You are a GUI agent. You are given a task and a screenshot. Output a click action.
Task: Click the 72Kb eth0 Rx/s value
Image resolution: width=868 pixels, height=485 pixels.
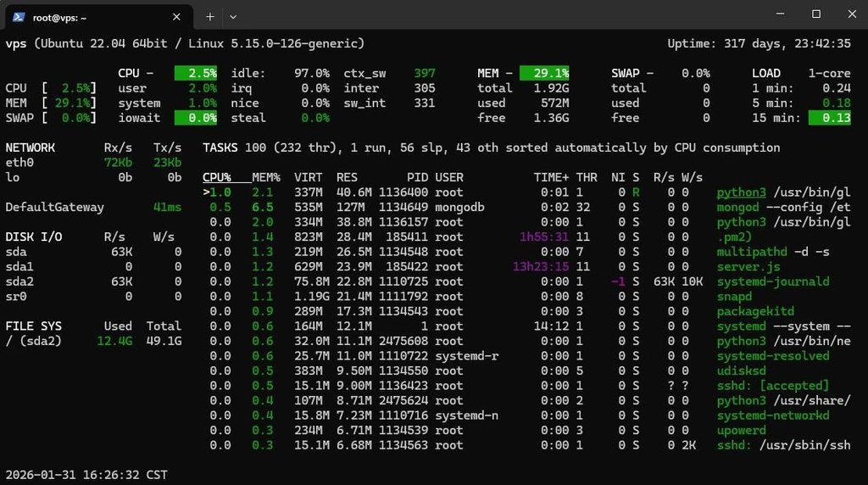[118, 163]
